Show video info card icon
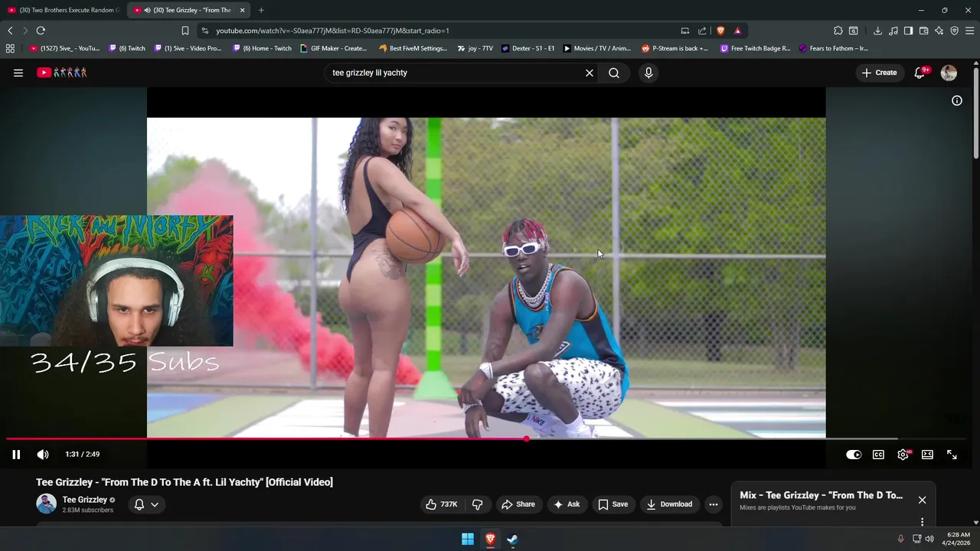 click(x=957, y=100)
